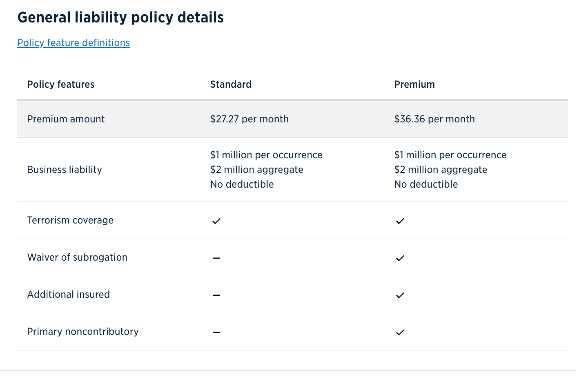Click Standard Primary noncontributory dash icon
Image resolution: width=588 pixels, height=381 pixels.
click(216, 332)
